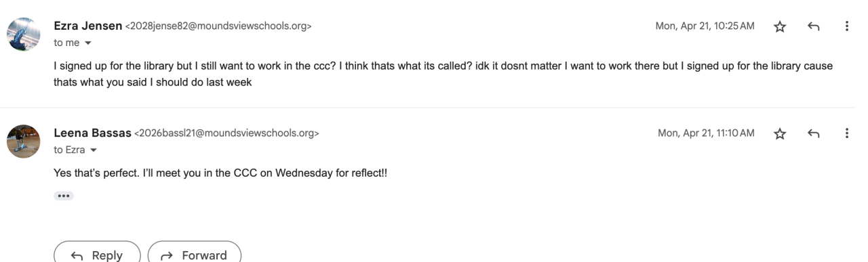Star Ezra Jensen's message
The image size is (868, 262).
pyautogui.click(x=780, y=26)
